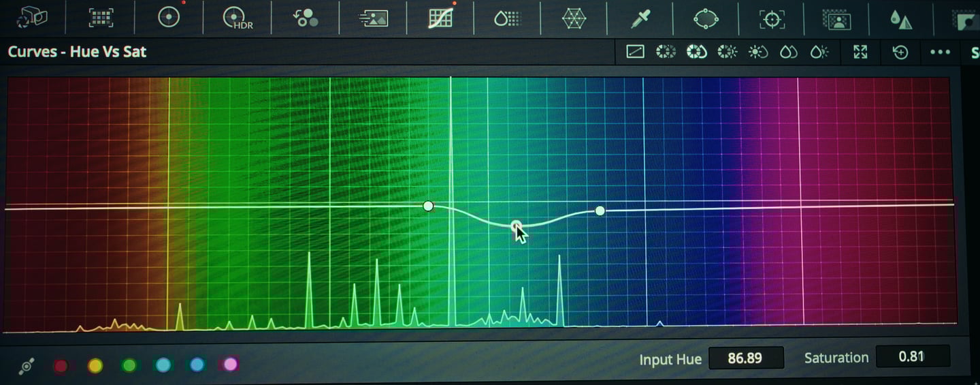Viewport: 980px width, 385px height.
Task: Click the "Saturation" label
Action: (x=836, y=358)
